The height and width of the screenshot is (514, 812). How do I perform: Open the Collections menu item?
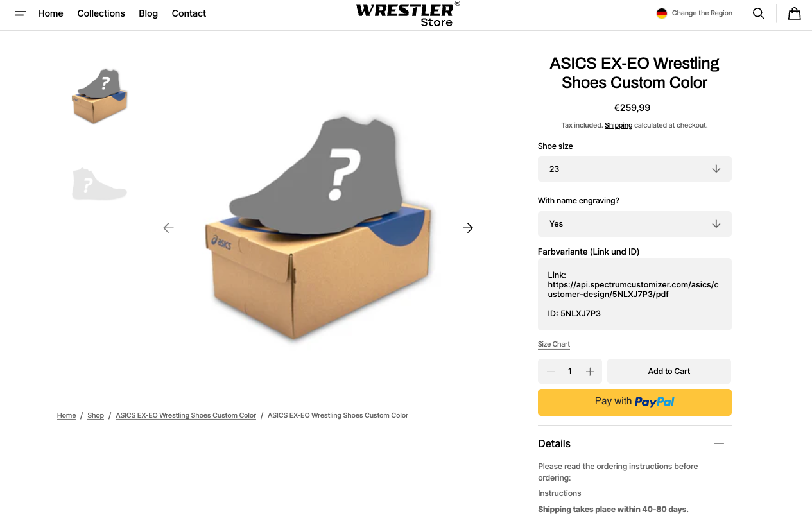101,13
